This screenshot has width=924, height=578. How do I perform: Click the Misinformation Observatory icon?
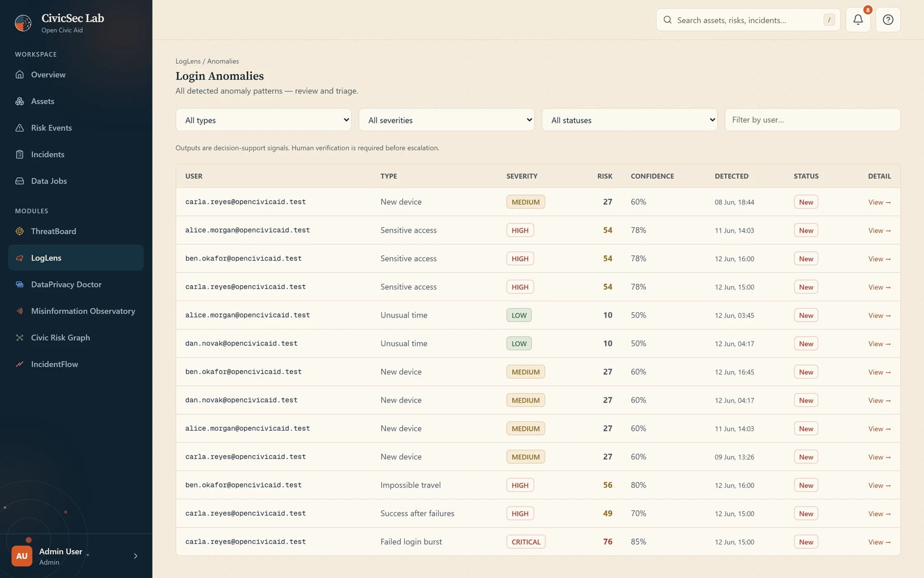20,311
